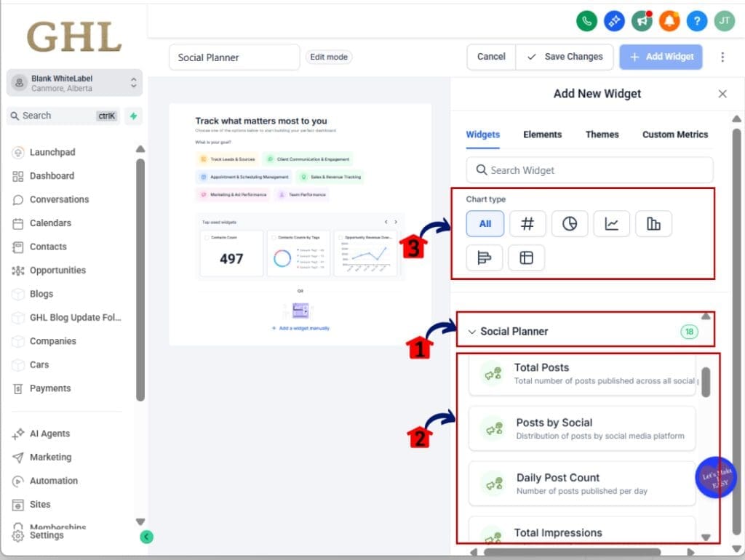Select the pie chart type icon

[x=569, y=224]
